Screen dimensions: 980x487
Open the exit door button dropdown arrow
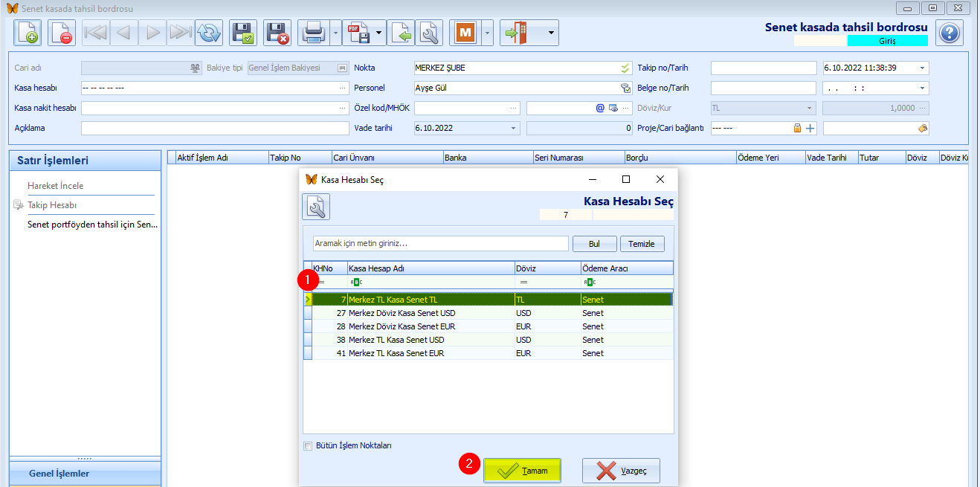tap(550, 33)
